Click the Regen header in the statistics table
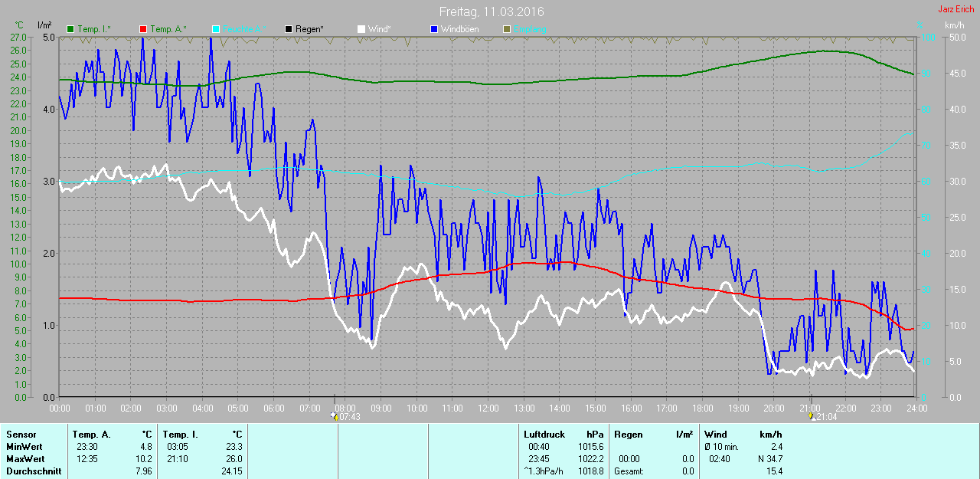Screen dimensions: 980x479 (629, 435)
